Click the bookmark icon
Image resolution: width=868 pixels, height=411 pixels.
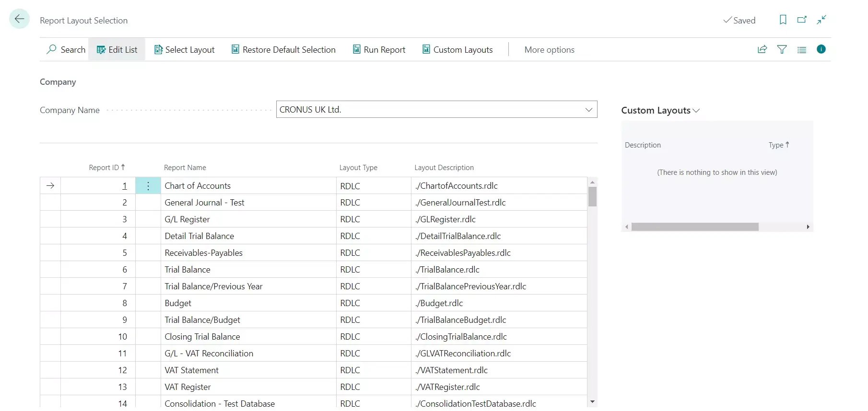[x=783, y=20]
